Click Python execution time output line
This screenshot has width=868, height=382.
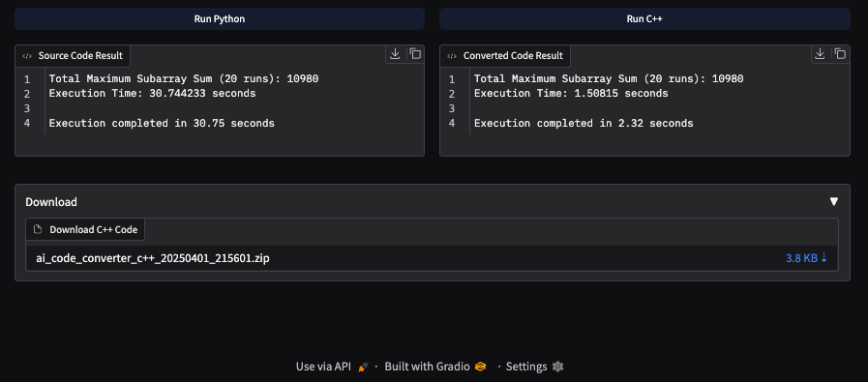click(152, 94)
